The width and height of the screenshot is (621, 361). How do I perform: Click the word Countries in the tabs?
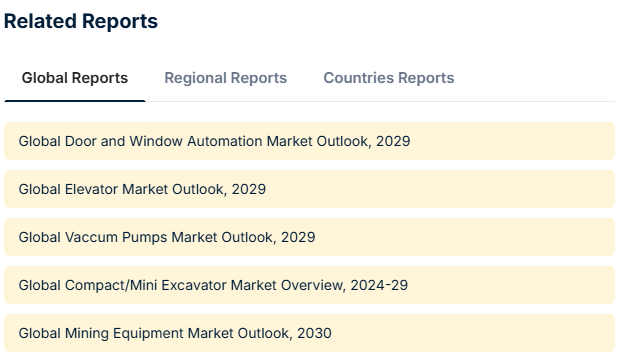click(x=358, y=78)
